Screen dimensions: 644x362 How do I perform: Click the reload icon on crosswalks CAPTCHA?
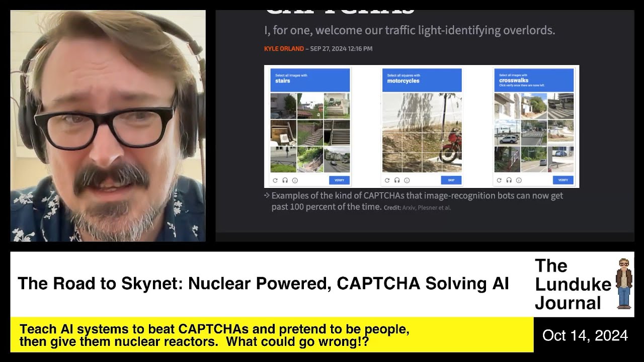[500, 180]
